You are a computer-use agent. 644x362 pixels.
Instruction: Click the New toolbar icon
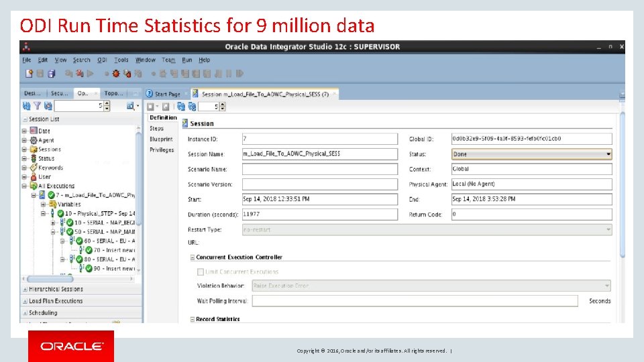pyautogui.click(x=29, y=74)
